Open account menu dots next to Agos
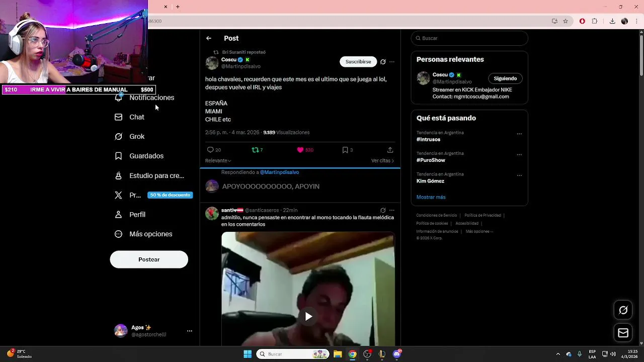This screenshot has height=362, width=644. [x=190, y=331]
